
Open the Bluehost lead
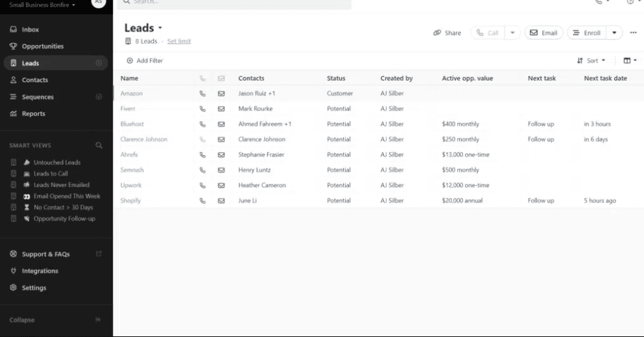(x=132, y=124)
